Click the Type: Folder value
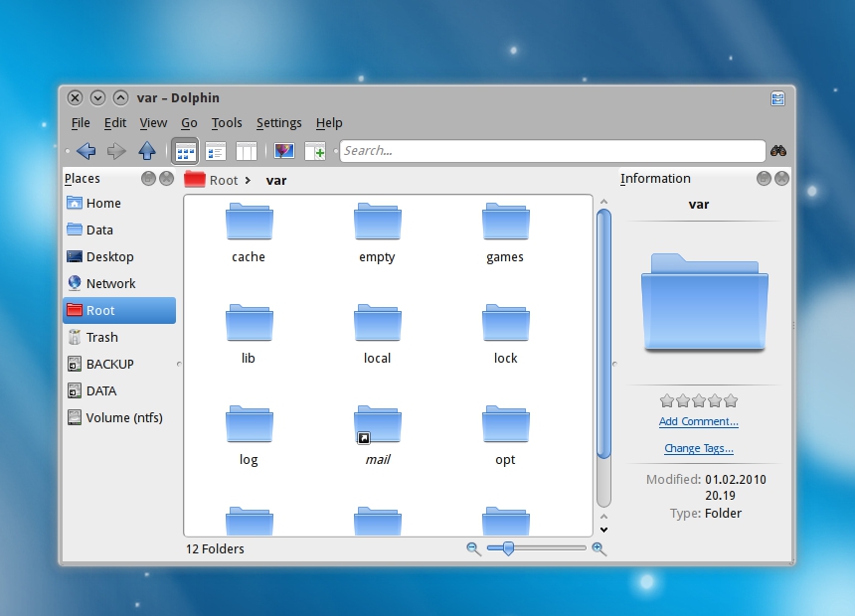855x616 pixels. pyautogui.click(x=723, y=514)
